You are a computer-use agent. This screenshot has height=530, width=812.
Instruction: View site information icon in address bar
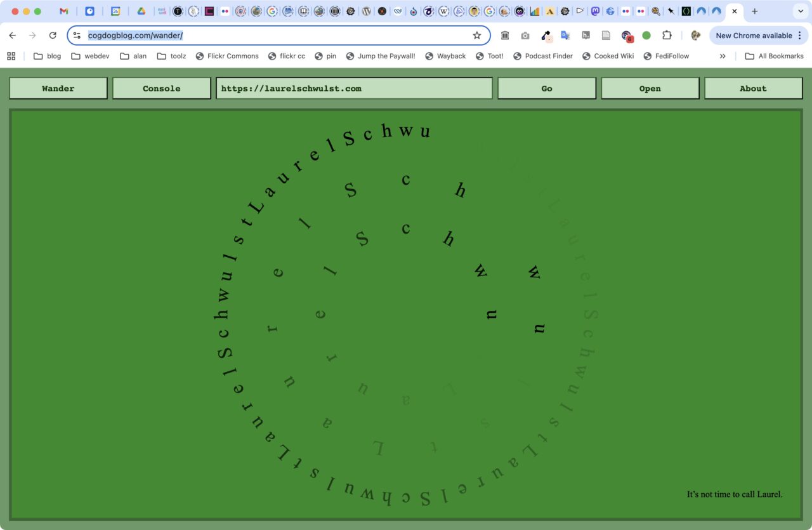pos(77,36)
